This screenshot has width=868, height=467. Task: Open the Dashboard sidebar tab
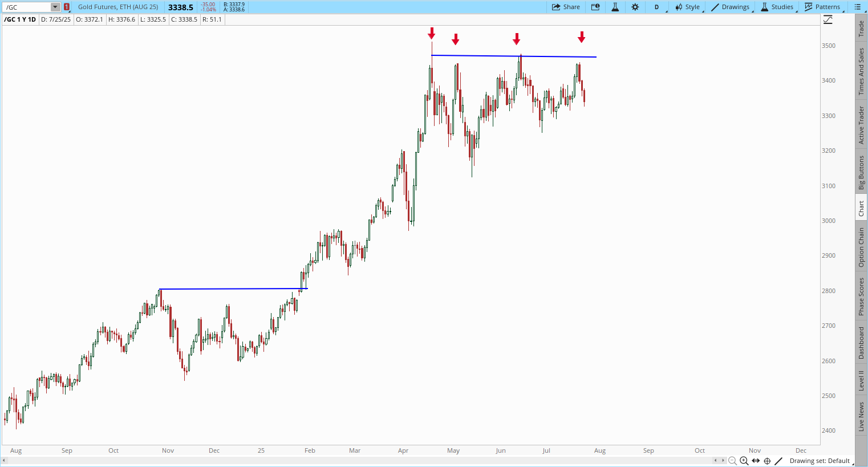pyautogui.click(x=861, y=343)
